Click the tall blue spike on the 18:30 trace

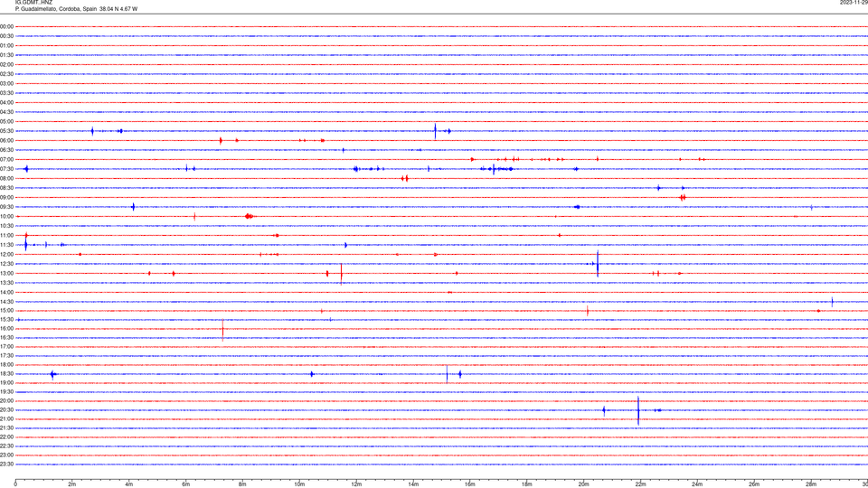coord(448,374)
